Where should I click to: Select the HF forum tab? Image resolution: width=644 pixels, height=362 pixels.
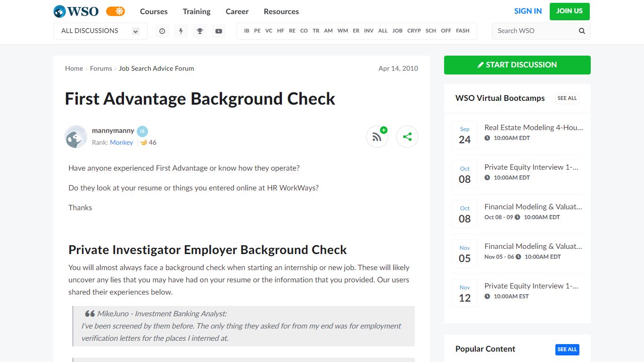(x=281, y=31)
